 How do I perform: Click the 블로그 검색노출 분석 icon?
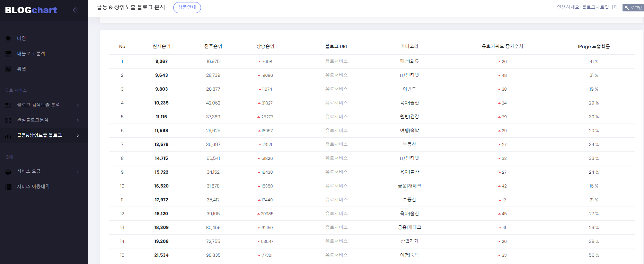(8, 105)
